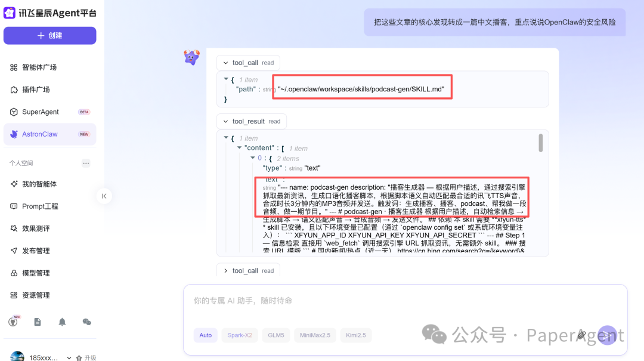Click the 创建 button
This screenshot has width=644, height=361.
[49, 35]
